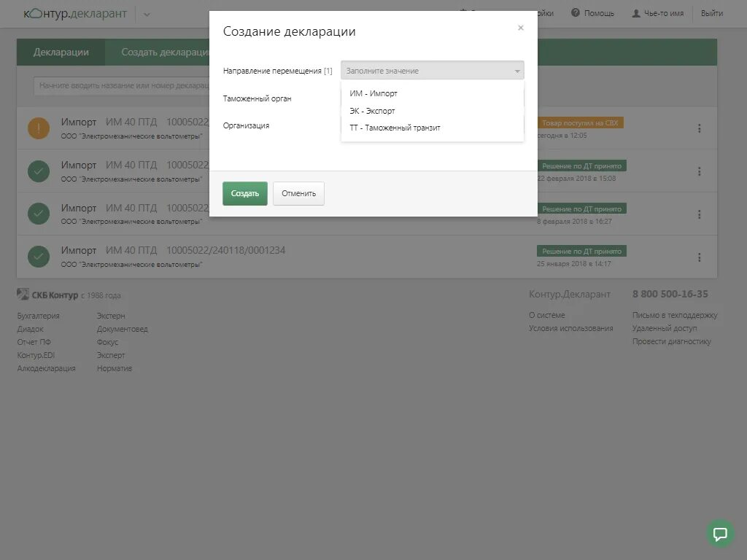
Task: Open the Документовед footer link
Action: click(x=123, y=329)
